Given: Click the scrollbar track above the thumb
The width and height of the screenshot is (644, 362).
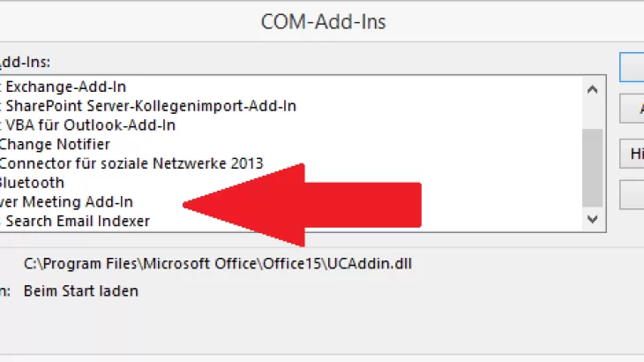Looking at the screenshot, I should click(x=594, y=110).
